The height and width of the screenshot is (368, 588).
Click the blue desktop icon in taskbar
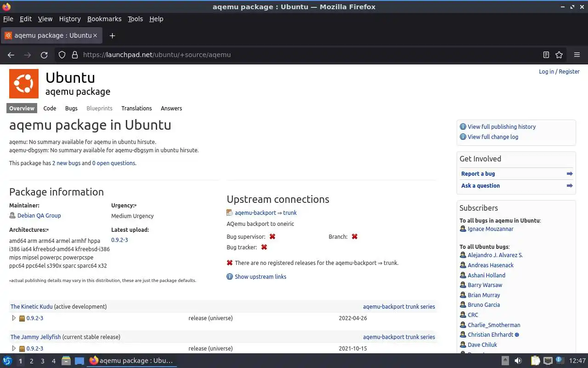pyautogui.click(x=79, y=361)
